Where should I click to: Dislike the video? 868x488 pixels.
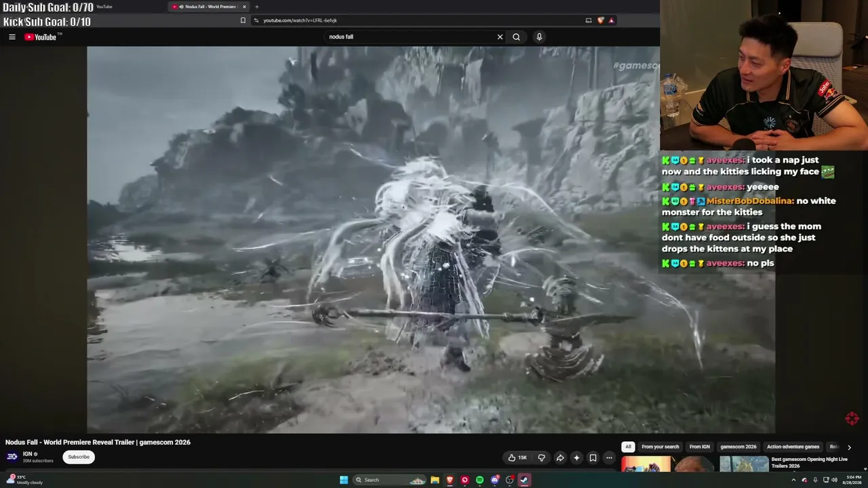[541, 457]
